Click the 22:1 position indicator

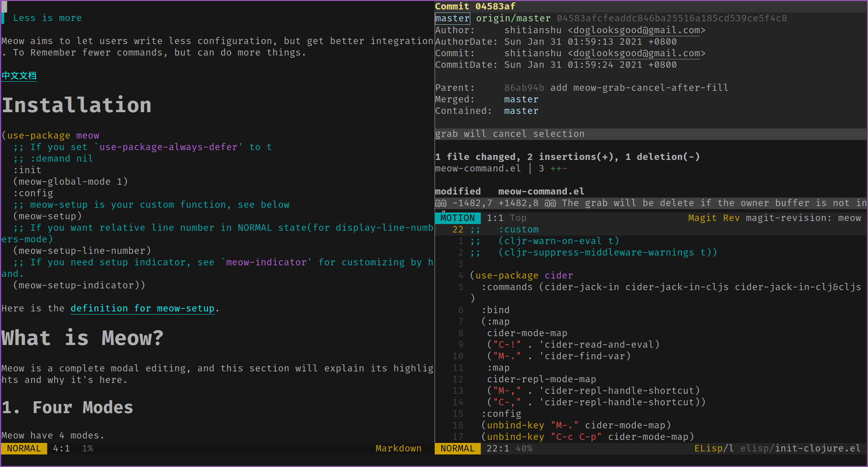[x=498, y=448]
